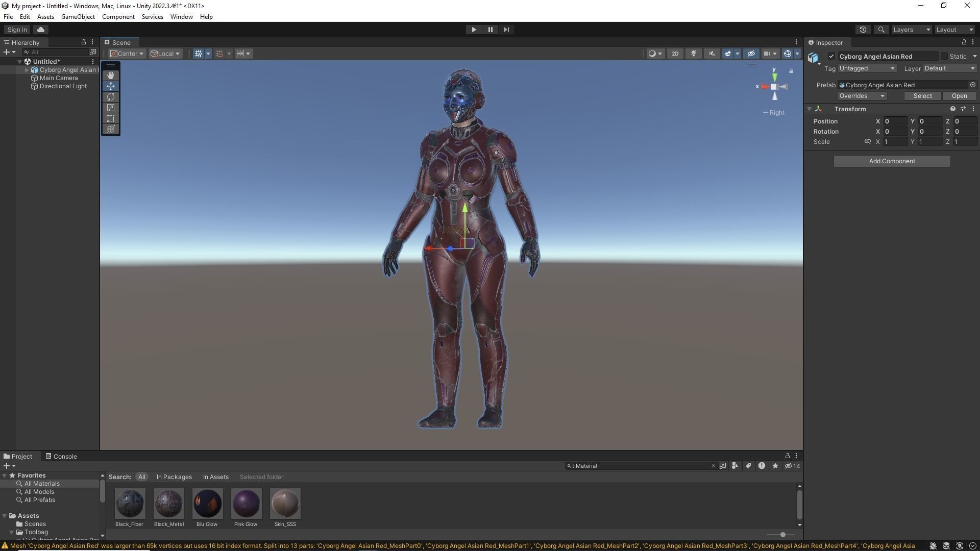Open the Window menu
980x551 pixels.
point(181,17)
